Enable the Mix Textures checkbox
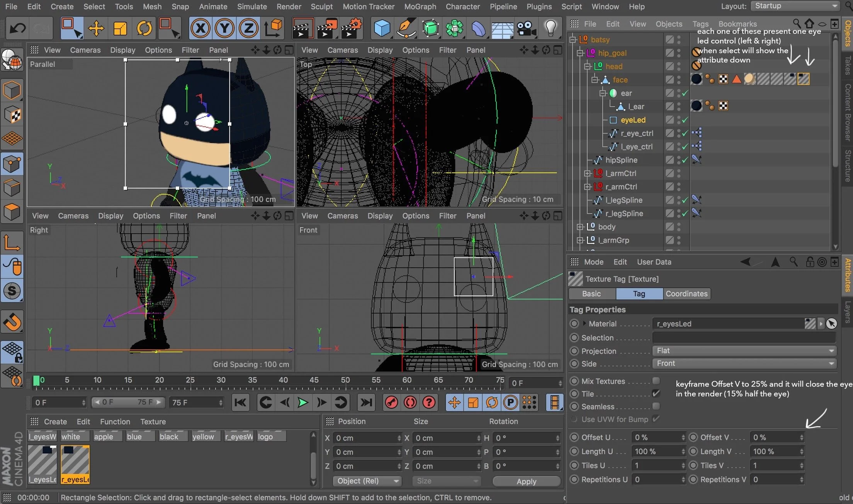Image resolution: width=853 pixels, height=504 pixels. click(656, 381)
